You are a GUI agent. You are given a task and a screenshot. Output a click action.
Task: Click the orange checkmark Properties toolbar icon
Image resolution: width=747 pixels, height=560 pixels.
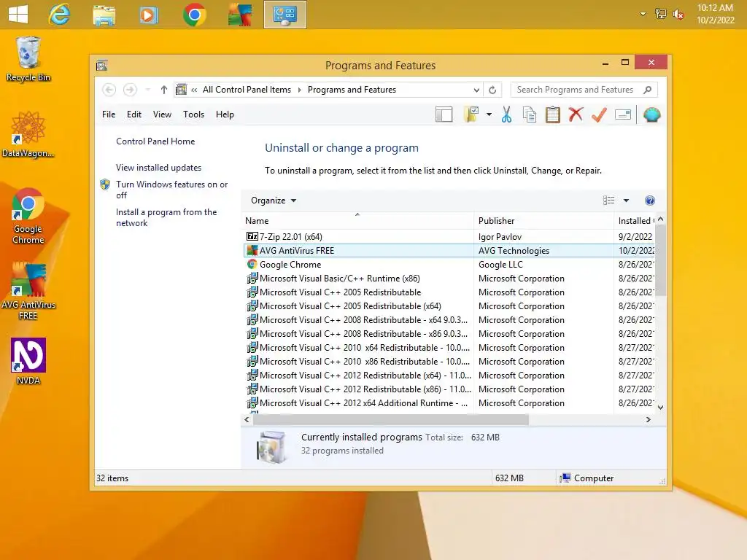point(599,114)
